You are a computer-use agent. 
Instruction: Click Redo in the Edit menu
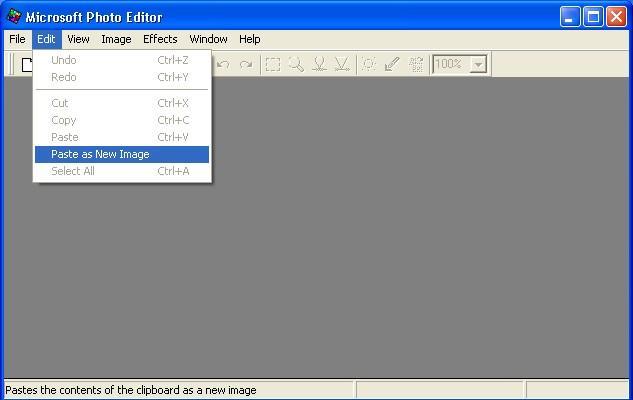122,77
